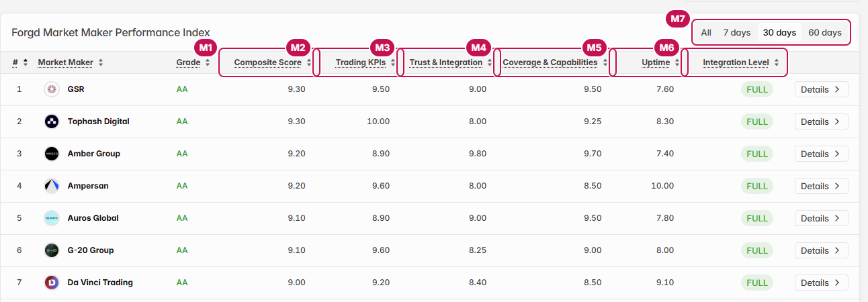Select the 7 days time range tab

(736, 32)
